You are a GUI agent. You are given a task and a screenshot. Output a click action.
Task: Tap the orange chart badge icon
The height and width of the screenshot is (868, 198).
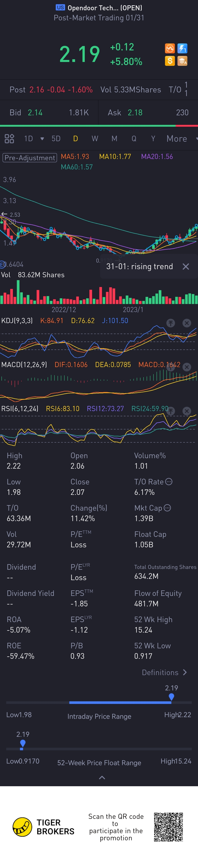(170, 49)
